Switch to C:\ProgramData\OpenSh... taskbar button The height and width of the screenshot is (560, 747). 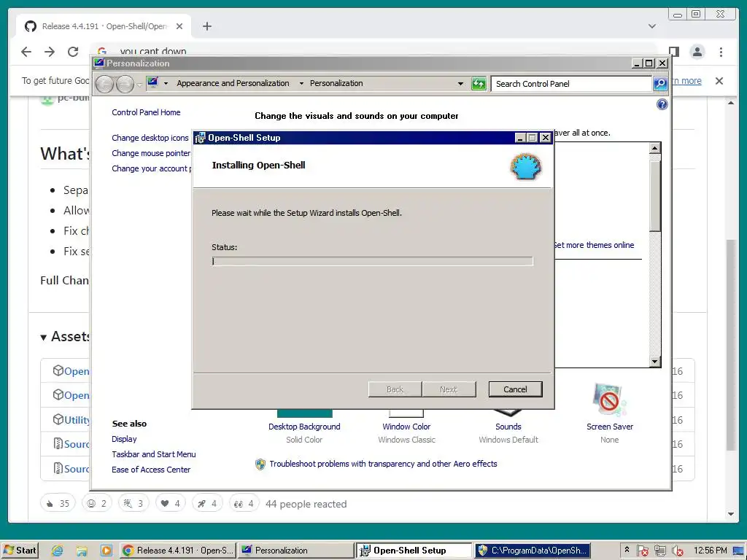click(532, 551)
